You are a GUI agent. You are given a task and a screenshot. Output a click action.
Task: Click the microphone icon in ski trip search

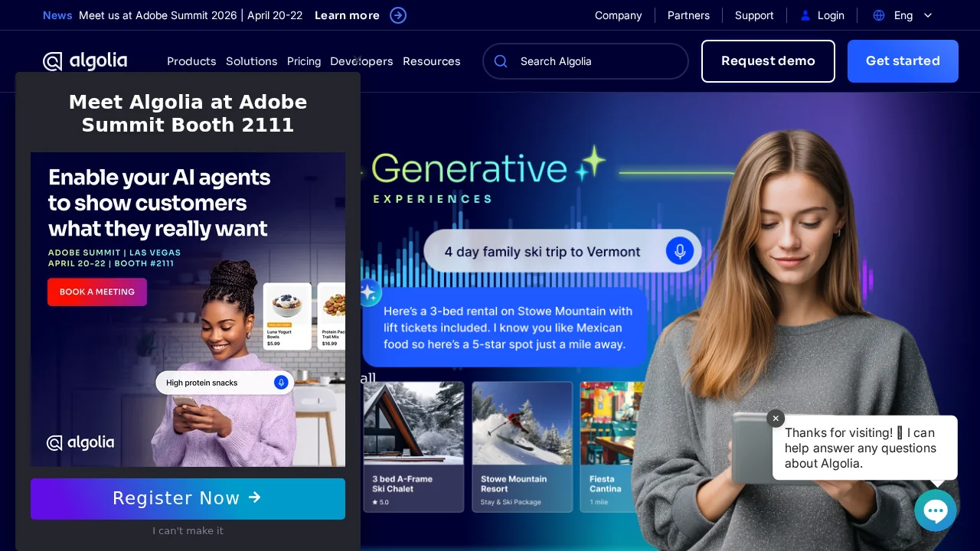pyautogui.click(x=679, y=251)
